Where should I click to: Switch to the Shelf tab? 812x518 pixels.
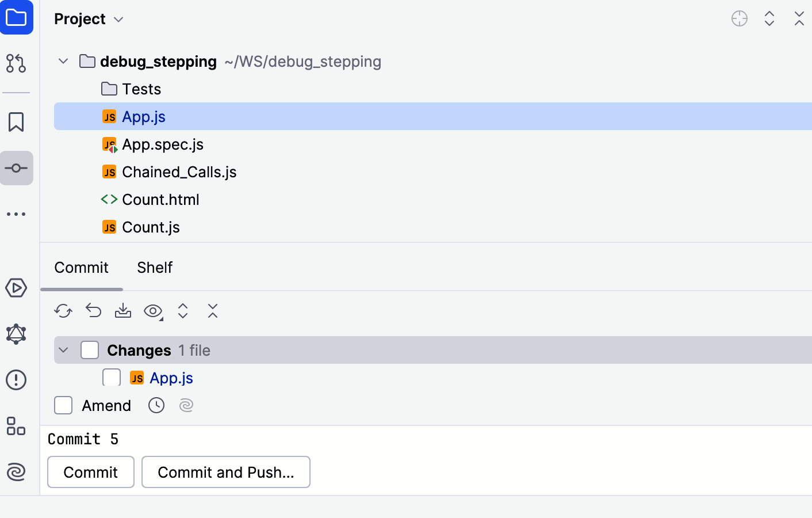[154, 268]
